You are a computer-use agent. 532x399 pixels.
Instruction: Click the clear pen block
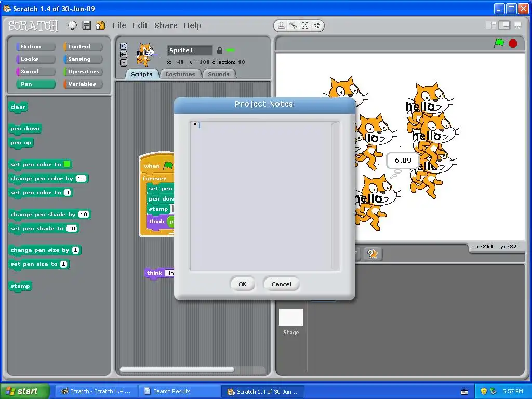(18, 107)
